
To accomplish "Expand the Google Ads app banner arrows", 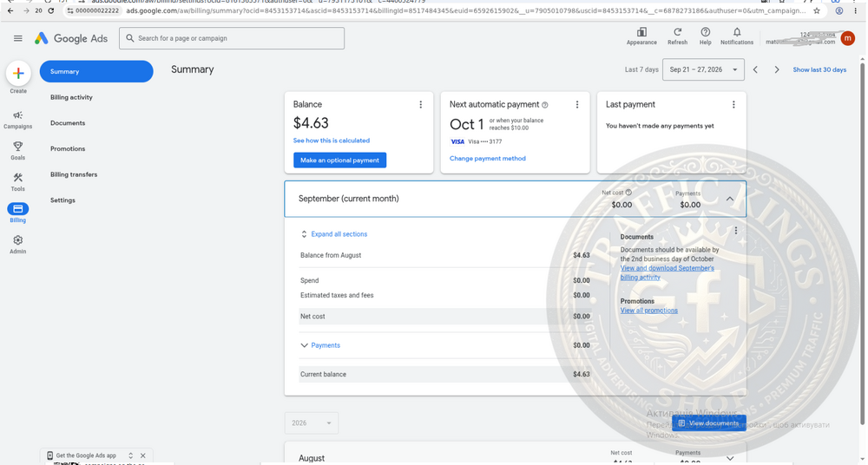I will tap(131, 455).
